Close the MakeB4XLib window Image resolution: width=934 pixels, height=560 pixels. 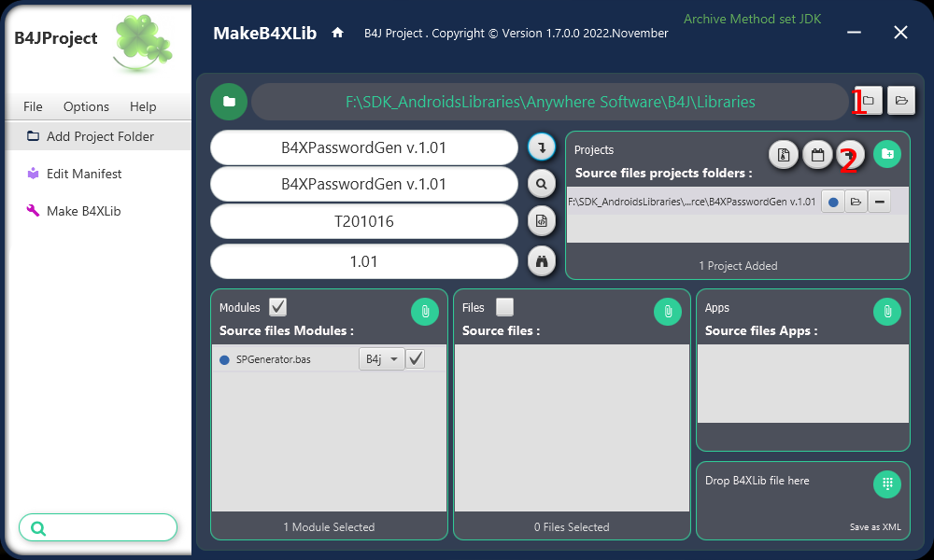(900, 32)
